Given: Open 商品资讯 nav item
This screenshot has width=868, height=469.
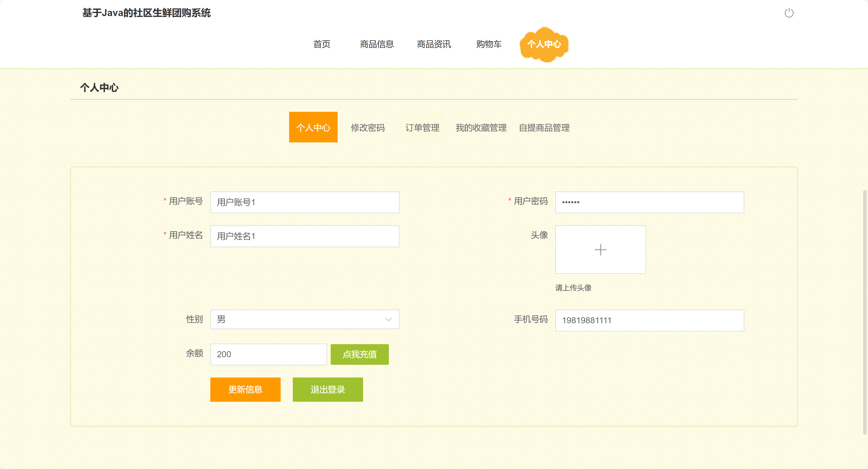Looking at the screenshot, I should (x=434, y=44).
